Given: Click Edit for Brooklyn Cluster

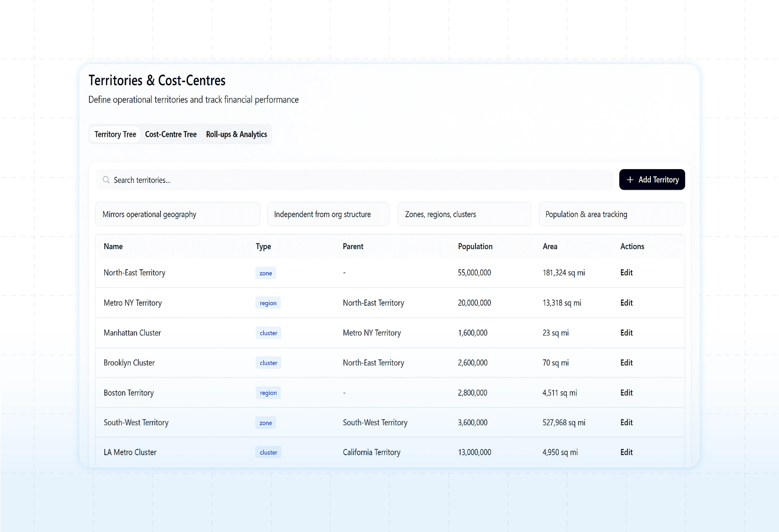Looking at the screenshot, I should click(x=626, y=363).
